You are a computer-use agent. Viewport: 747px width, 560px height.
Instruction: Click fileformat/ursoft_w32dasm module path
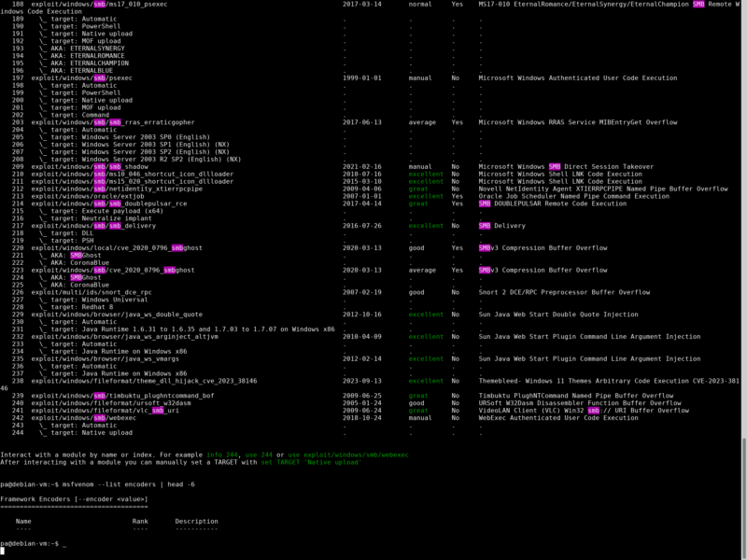point(111,403)
